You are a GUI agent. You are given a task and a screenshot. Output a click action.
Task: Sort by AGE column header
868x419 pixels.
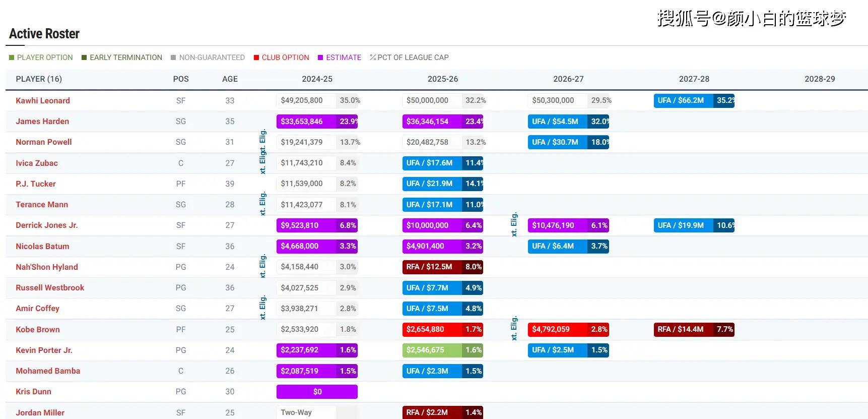[x=230, y=79]
